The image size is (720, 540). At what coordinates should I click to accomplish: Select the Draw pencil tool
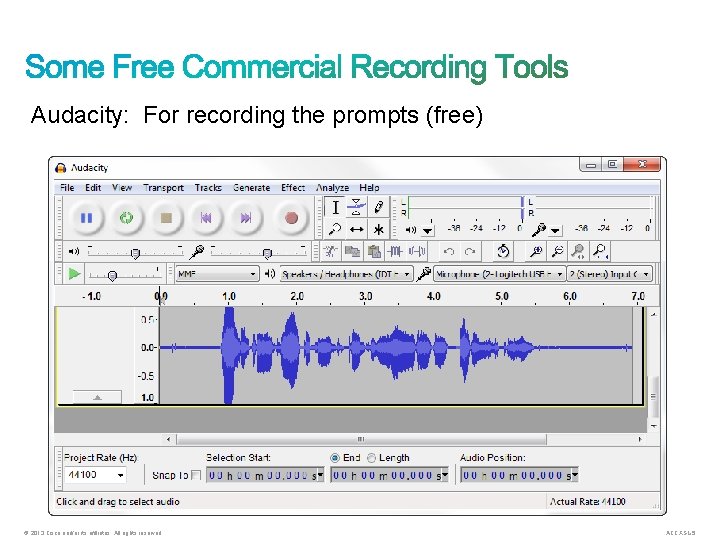(378, 208)
